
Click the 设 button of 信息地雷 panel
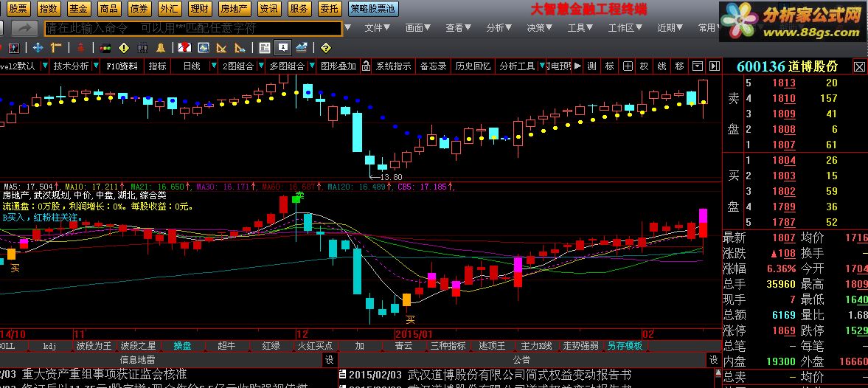coord(329,360)
